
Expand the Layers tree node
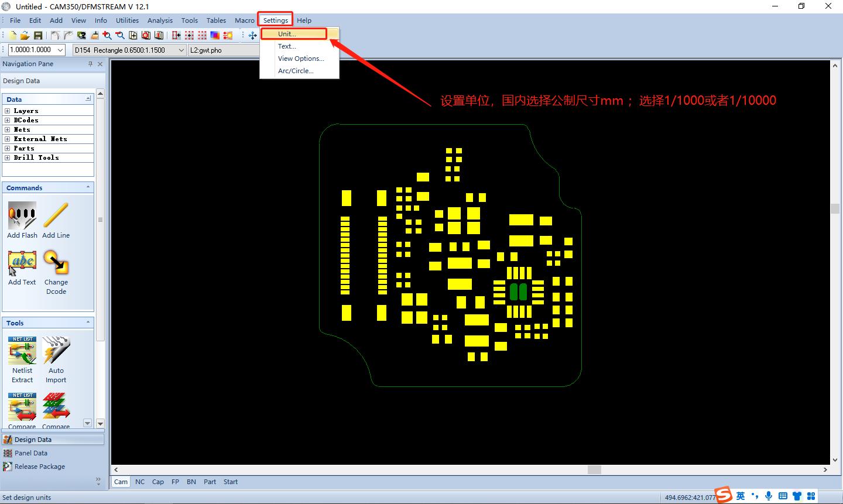(8, 111)
